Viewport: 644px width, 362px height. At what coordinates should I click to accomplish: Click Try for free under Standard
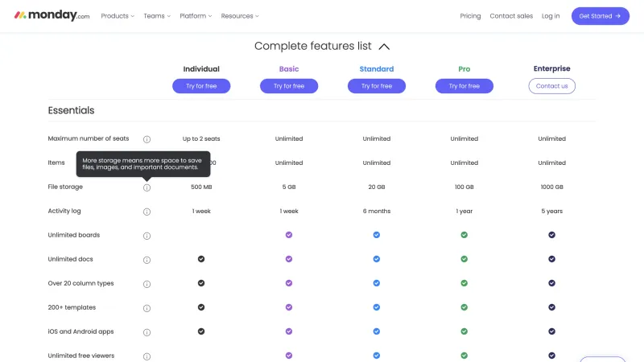click(x=377, y=86)
